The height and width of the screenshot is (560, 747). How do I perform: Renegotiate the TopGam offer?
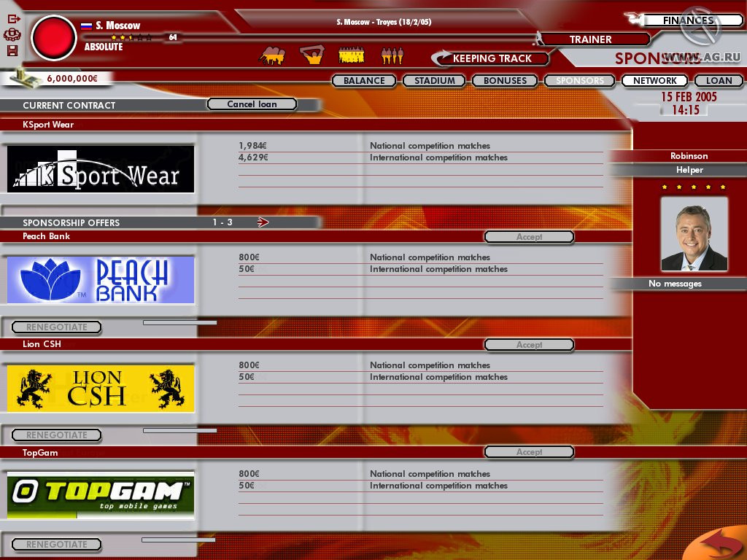click(x=57, y=544)
